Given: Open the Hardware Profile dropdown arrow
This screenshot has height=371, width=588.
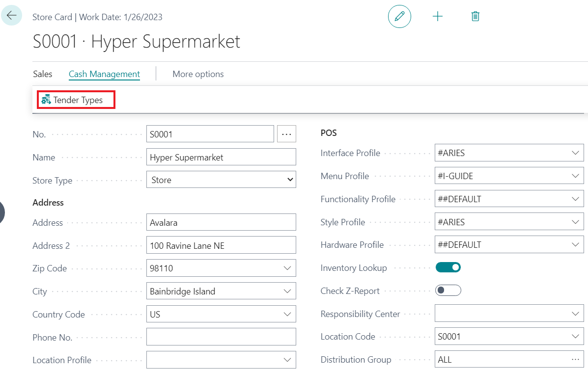Looking at the screenshot, I should point(575,245).
